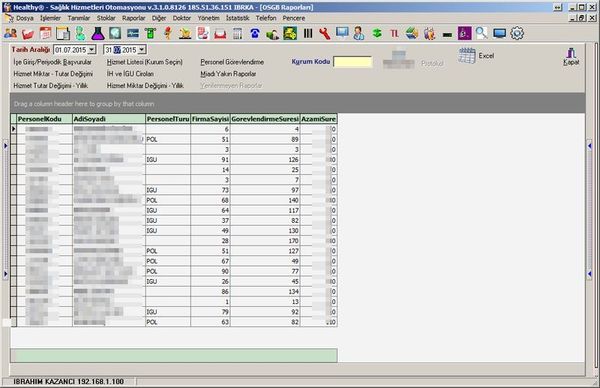Select the cell with FirmaSayisi 91
Image resolution: width=600 pixels, height=388 pixels.
(x=210, y=160)
